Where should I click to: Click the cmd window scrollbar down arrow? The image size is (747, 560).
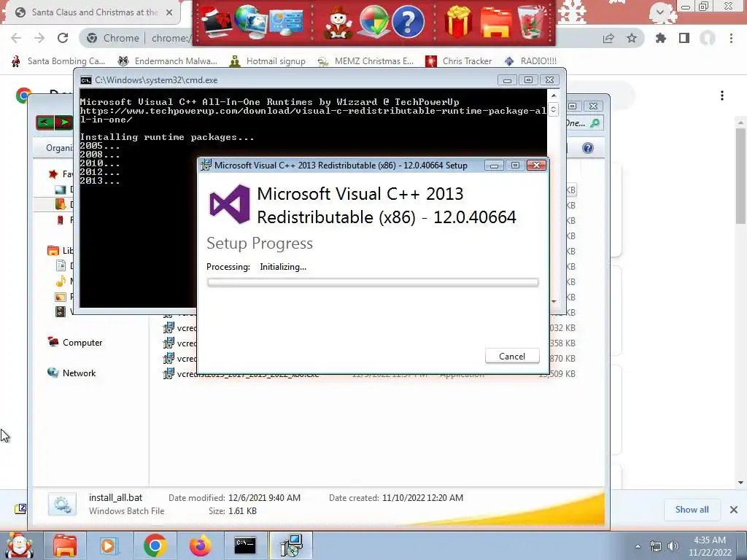(554, 301)
